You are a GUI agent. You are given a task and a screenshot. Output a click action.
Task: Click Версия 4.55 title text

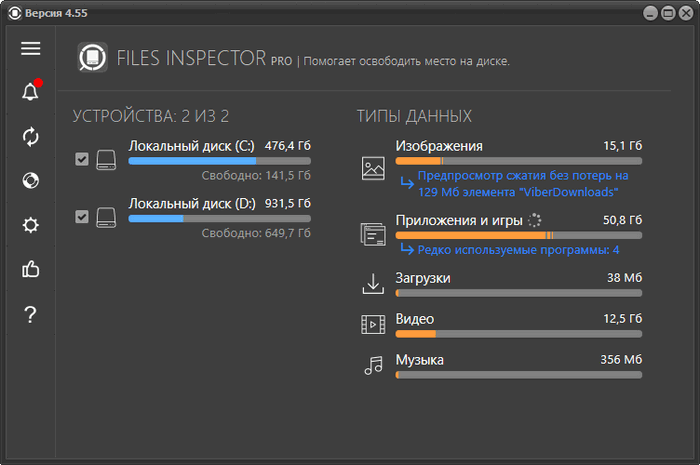point(56,13)
